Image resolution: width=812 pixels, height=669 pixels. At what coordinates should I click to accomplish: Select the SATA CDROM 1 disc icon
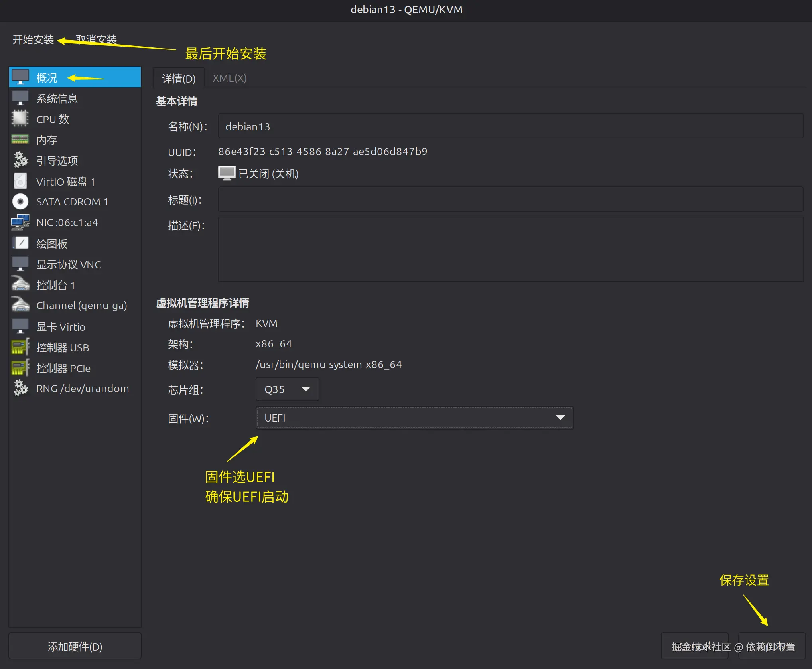(20, 202)
